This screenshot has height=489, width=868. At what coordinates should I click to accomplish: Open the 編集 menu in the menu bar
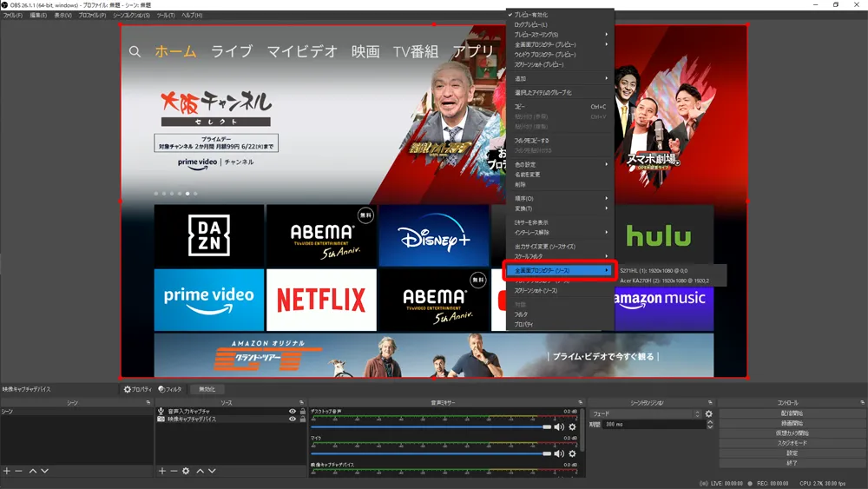point(38,16)
